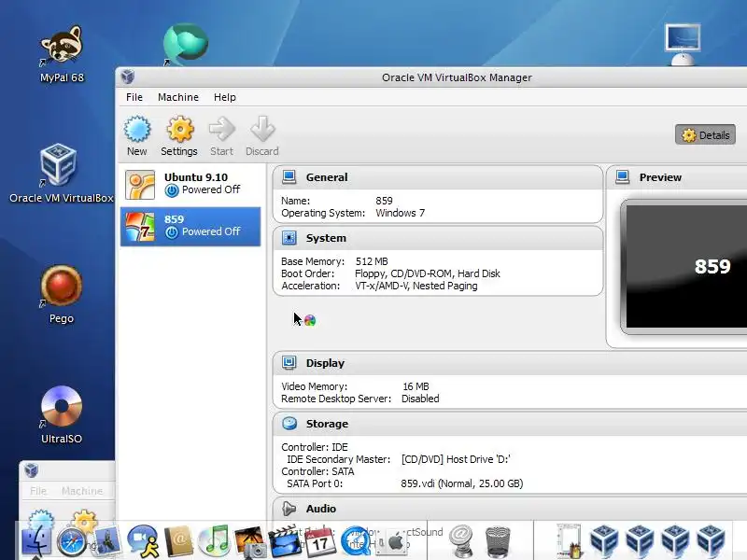Click the Trash can in the dock
The height and width of the screenshot is (560, 747).
(498, 542)
